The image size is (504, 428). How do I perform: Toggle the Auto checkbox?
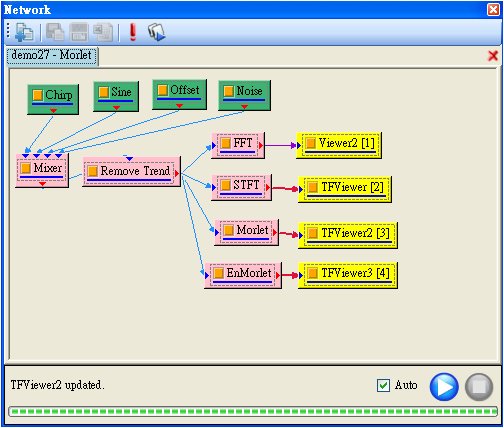point(383,386)
